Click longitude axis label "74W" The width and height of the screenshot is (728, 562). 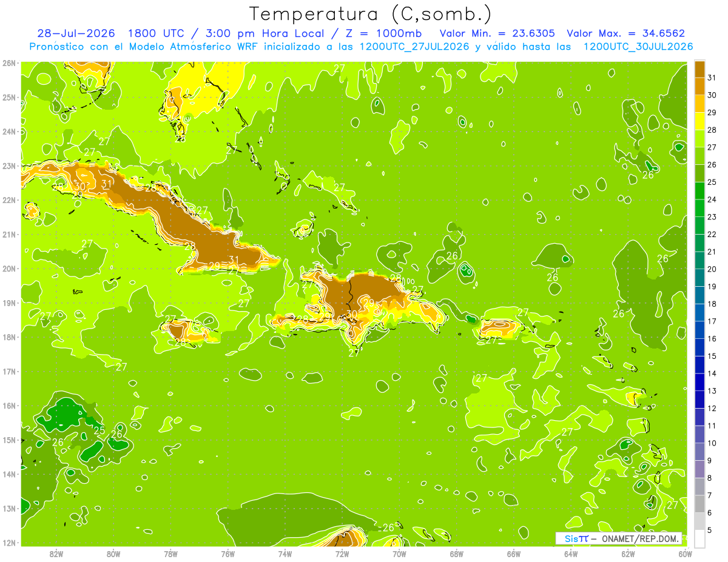285,554
